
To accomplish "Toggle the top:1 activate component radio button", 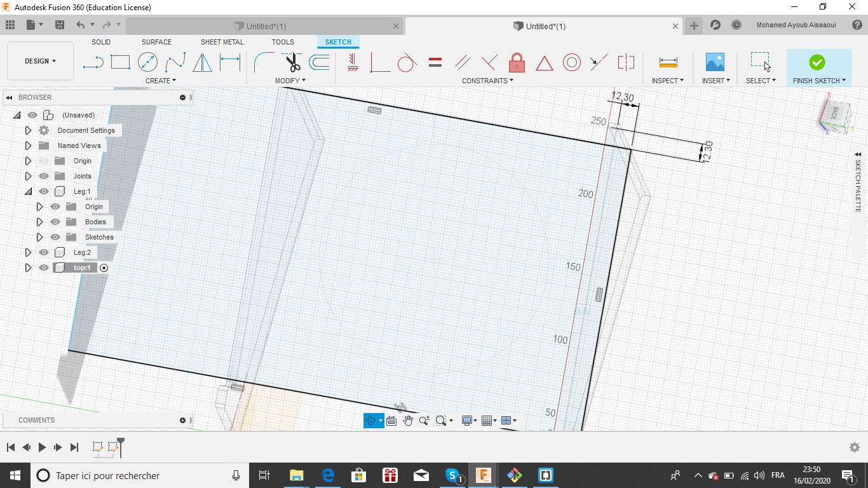I will click(104, 268).
